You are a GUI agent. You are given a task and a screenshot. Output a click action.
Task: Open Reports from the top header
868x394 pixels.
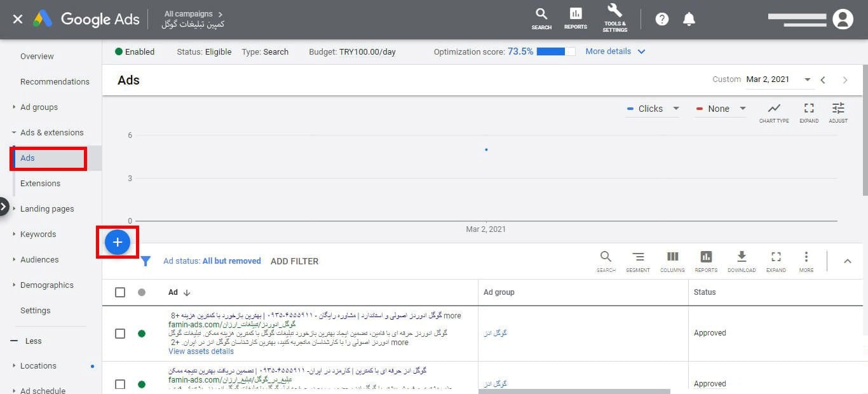576,19
